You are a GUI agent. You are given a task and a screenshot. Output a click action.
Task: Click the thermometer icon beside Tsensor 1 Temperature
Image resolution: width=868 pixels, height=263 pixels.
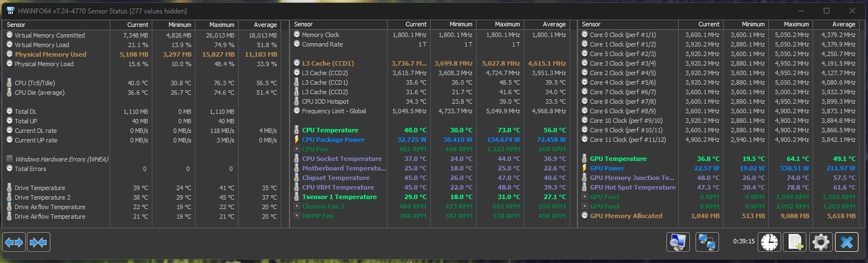pos(297,197)
